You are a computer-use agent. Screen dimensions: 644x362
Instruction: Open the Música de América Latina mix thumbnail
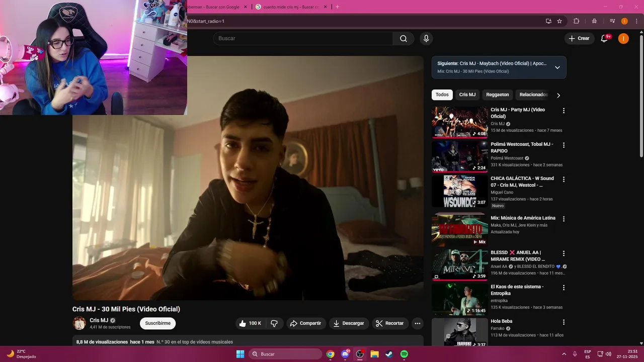point(460,230)
